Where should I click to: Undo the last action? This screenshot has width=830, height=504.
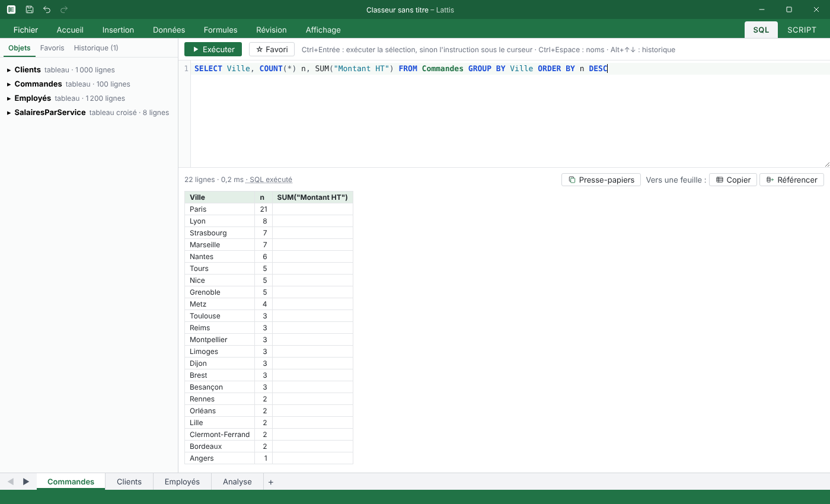pos(47,9)
